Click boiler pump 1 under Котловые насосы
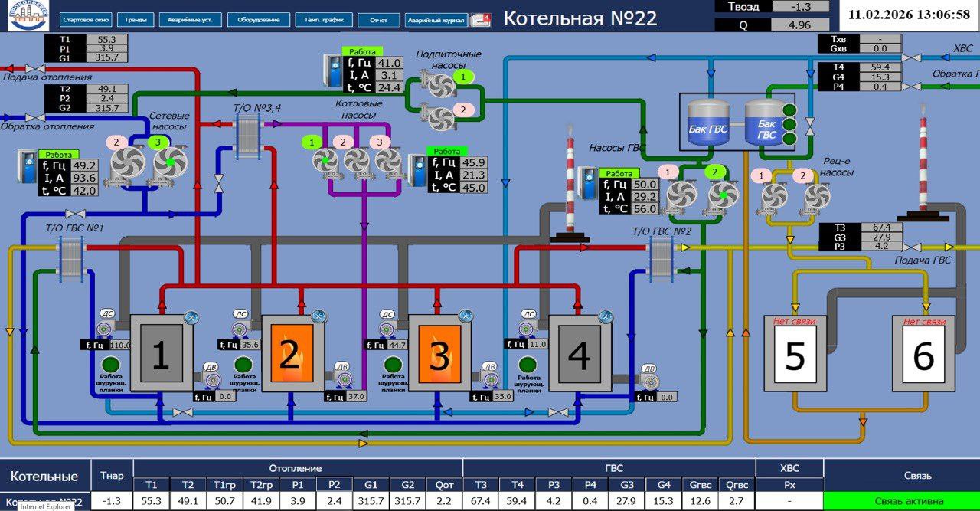The height and width of the screenshot is (511, 980). tap(325, 161)
